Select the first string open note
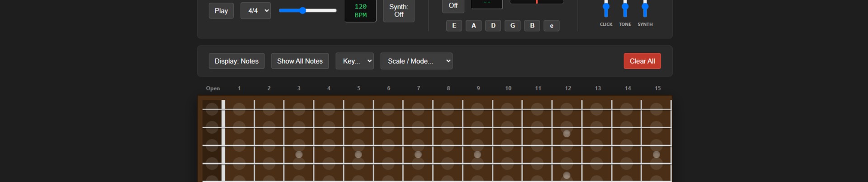Viewport: 868px width, 182px height. [212, 109]
